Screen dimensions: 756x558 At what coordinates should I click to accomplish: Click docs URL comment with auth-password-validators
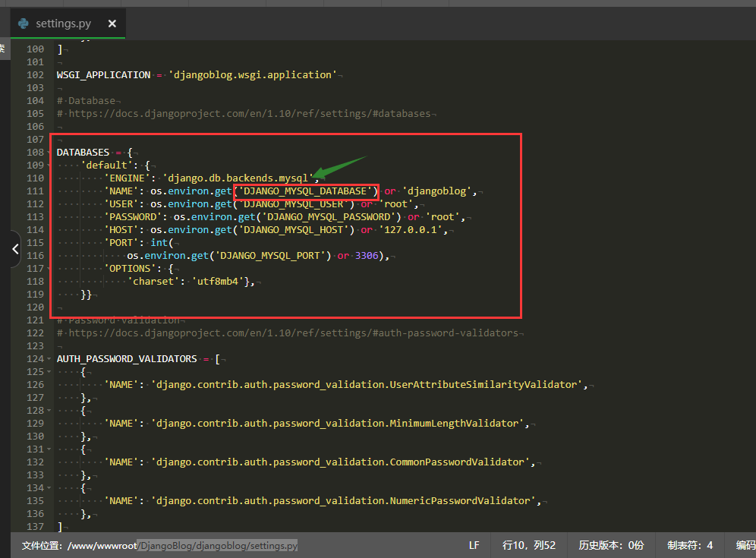pyautogui.click(x=288, y=333)
